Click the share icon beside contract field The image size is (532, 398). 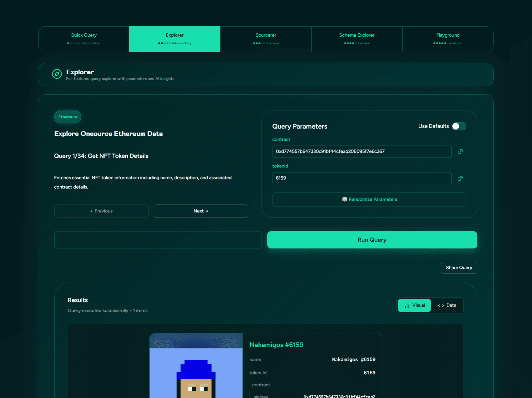pos(460,152)
